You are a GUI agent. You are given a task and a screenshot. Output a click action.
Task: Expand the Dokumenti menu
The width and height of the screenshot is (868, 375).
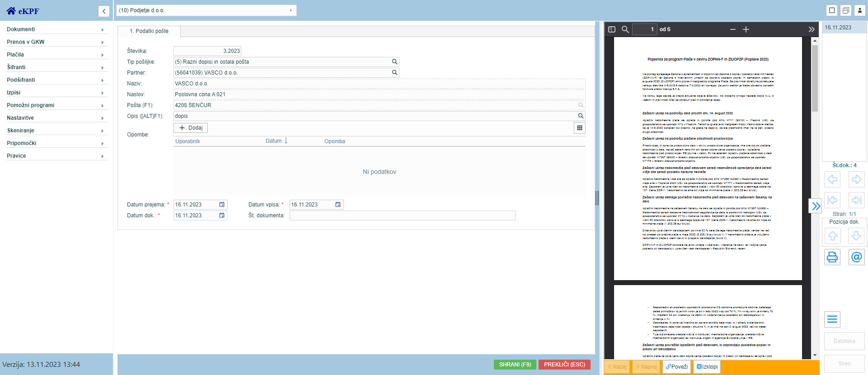pos(56,29)
